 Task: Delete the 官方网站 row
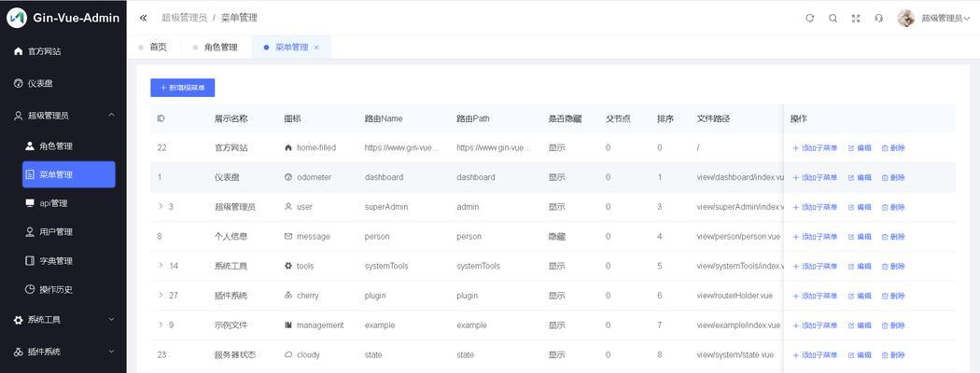tap(893, 148)
